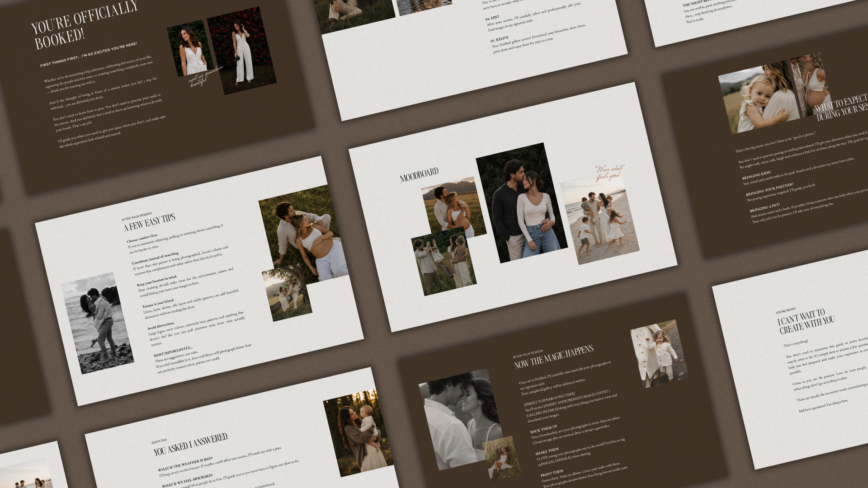This screenshot has height=488, width=868.
Task: Select small photo of family under a tree
Action: pos(287,294)
